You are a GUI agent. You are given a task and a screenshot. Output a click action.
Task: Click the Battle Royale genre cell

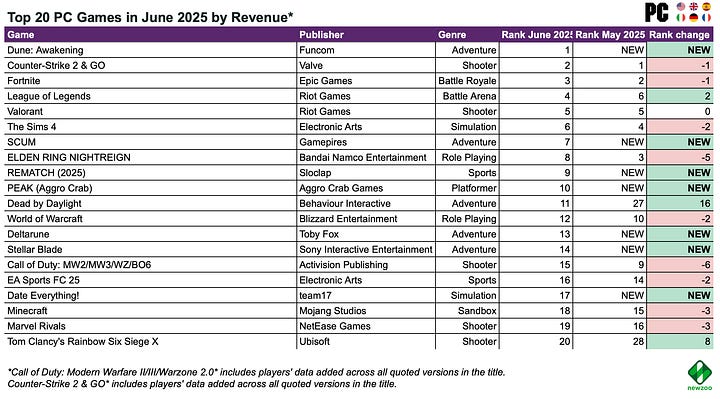click(x=467, y=81)
